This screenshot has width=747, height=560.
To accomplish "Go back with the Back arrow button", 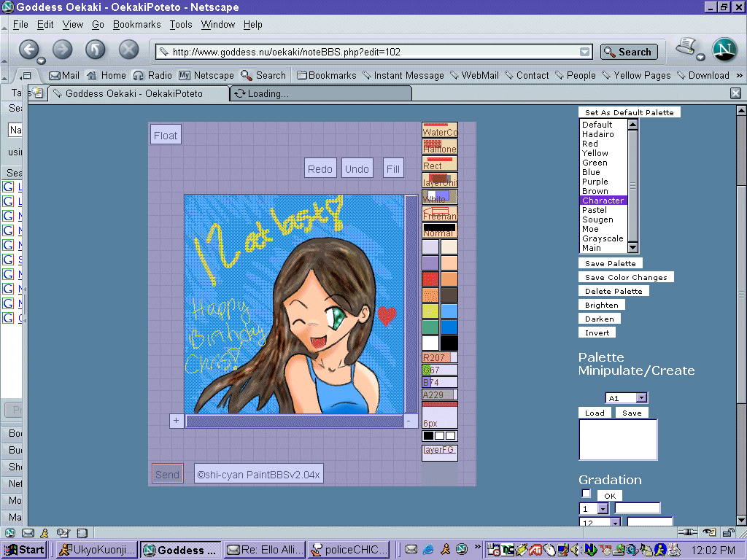I will coord(29,49).
